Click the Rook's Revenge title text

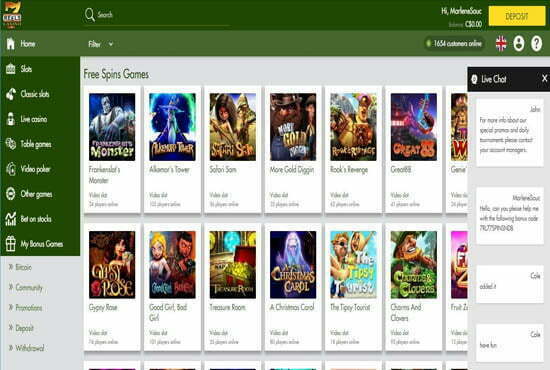(349, 170)
